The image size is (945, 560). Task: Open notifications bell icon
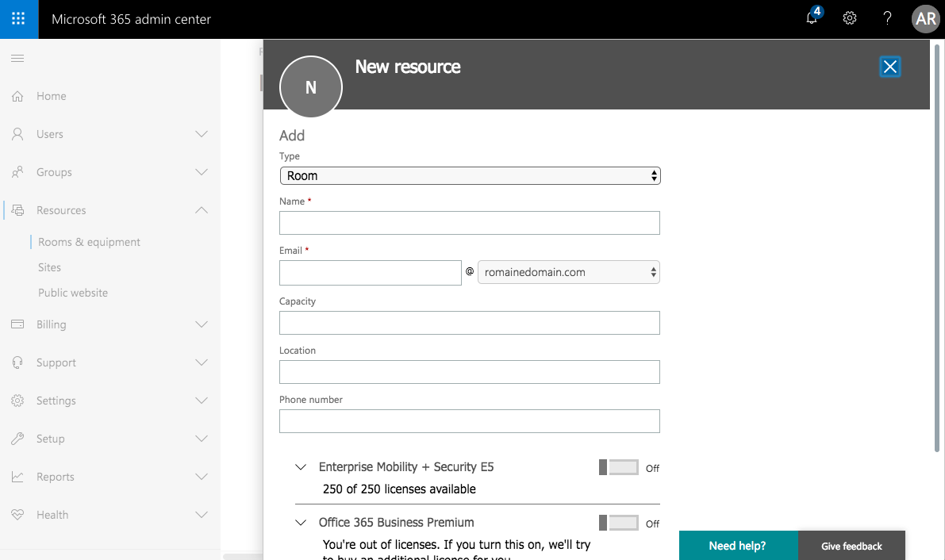(x=812, y=17)
